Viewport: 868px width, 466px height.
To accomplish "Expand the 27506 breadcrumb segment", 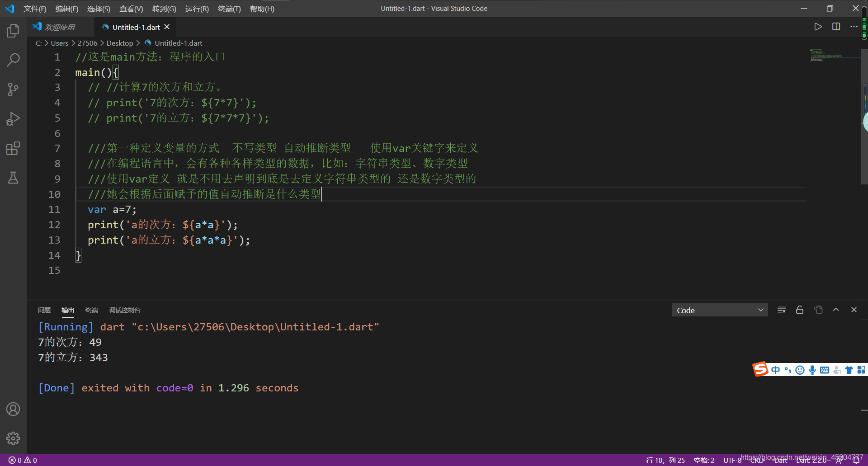I will 87,43.
